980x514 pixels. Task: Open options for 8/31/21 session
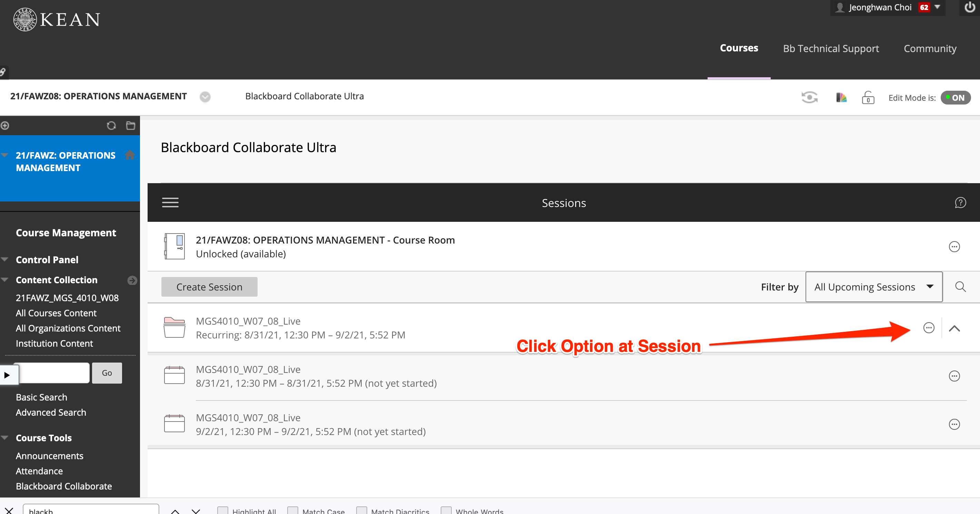954,376
